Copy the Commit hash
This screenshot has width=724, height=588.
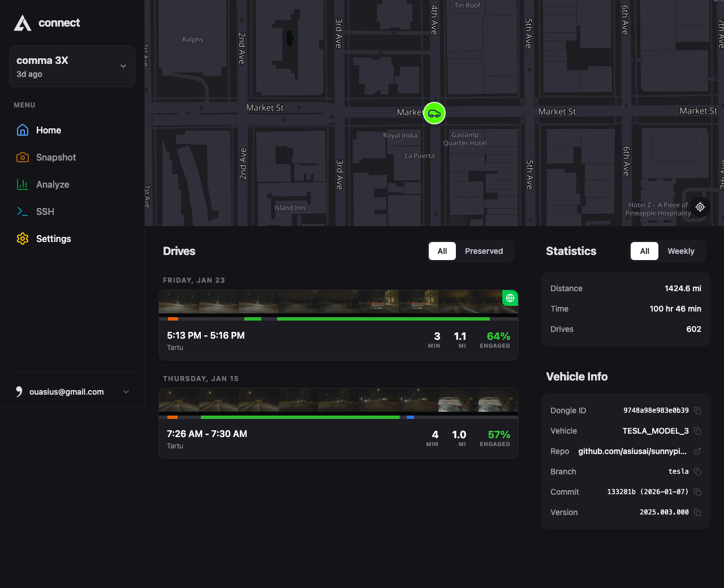[x=697, y=492]
